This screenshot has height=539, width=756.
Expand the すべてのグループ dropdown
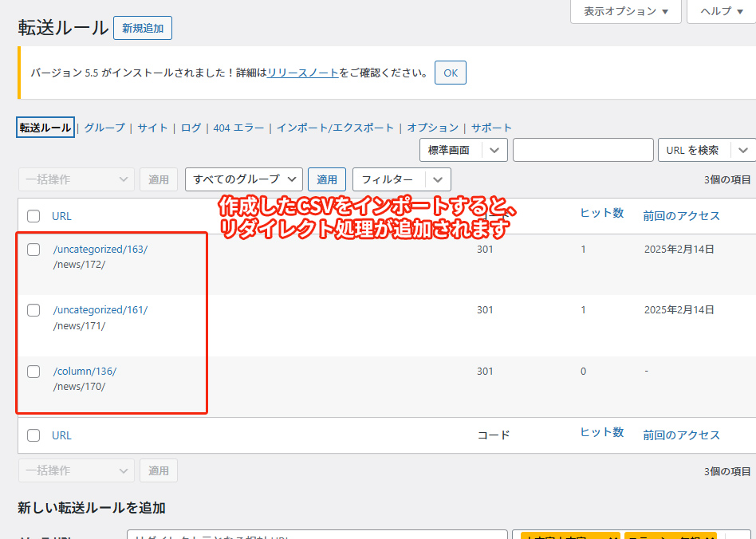click(x=244, y=179)
